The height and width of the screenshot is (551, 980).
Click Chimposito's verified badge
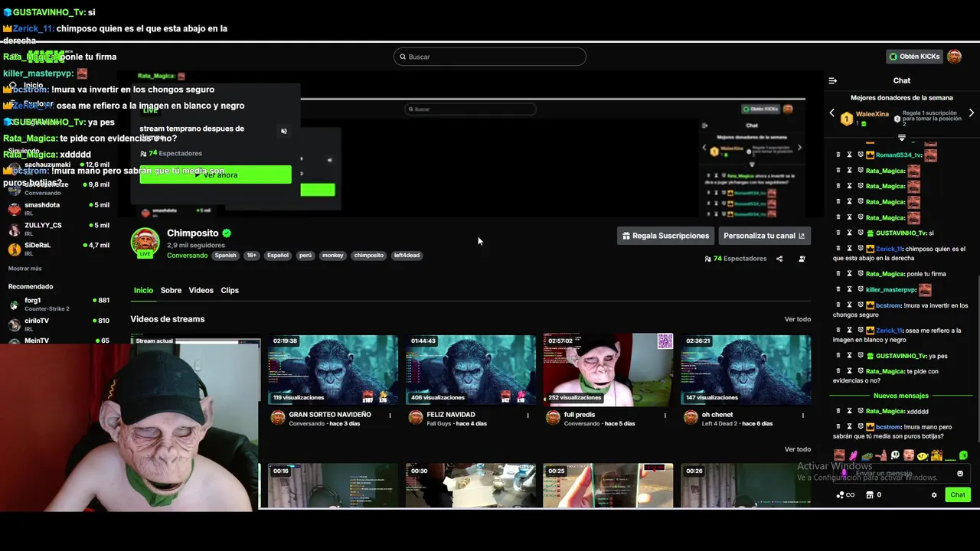(227, 233)
